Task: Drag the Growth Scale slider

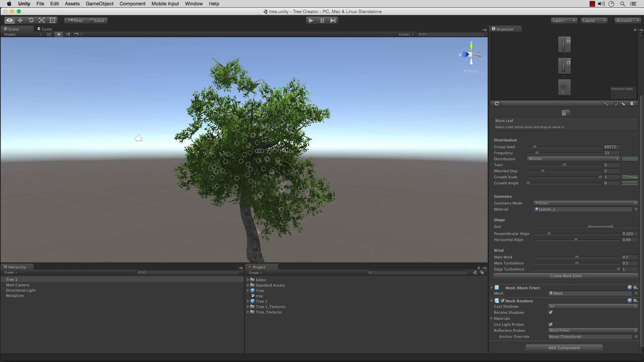Action: pos(600,177)
